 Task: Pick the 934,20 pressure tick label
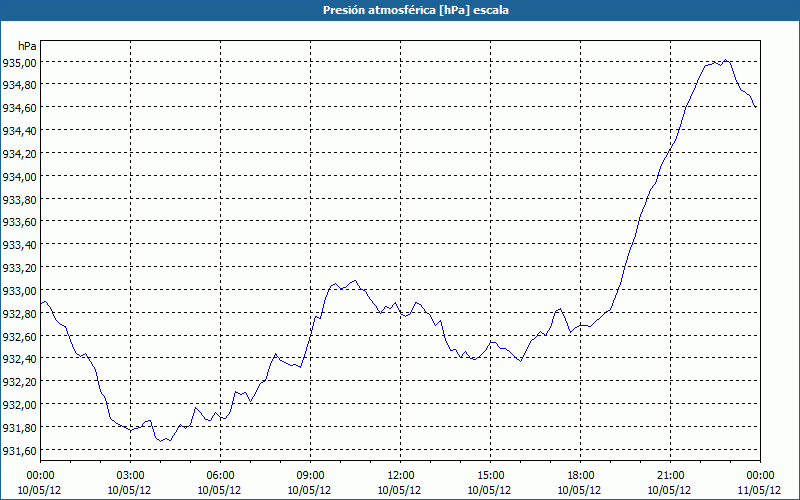(20, 154)
